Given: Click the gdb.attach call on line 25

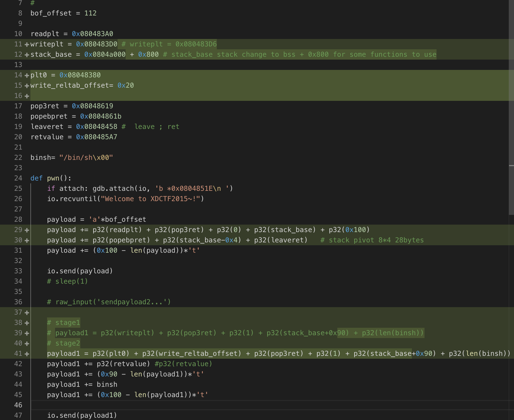Looking at the screenshot, I should 163,189.
